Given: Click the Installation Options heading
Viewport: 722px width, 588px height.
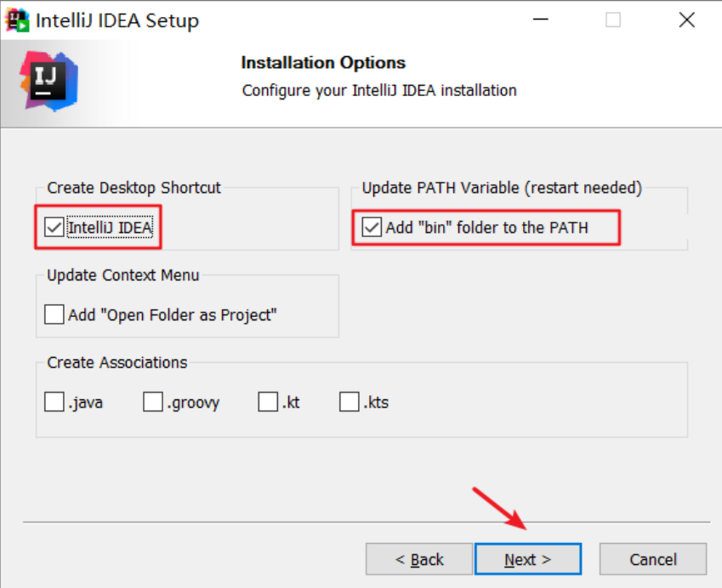Looking at the screenshot, I should click(x=323, y=63).
